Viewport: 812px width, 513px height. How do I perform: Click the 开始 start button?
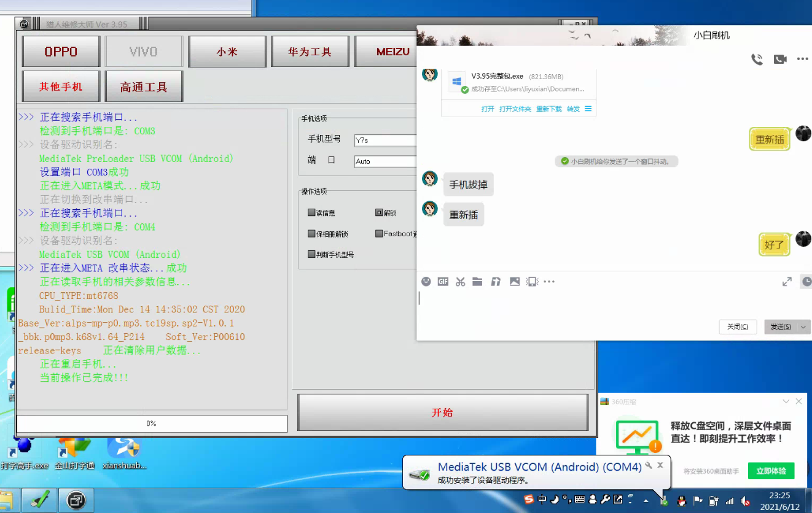tap(442, 412)
